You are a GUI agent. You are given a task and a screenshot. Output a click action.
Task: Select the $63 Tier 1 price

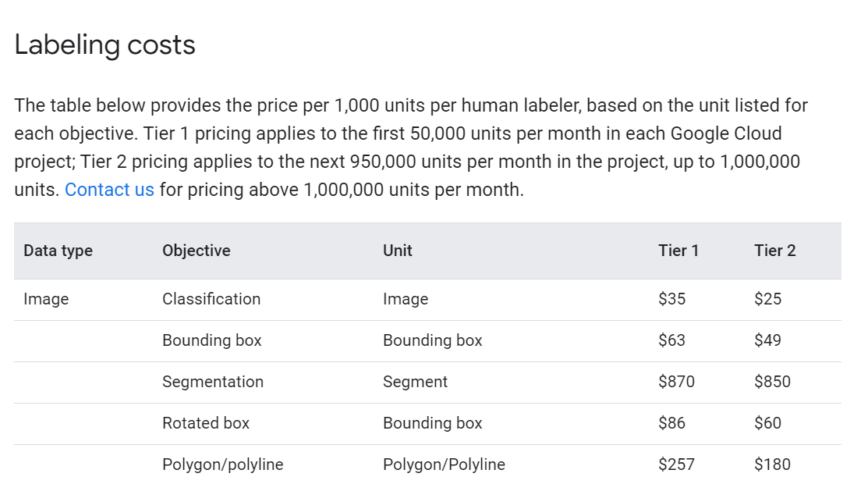point(671,340)
